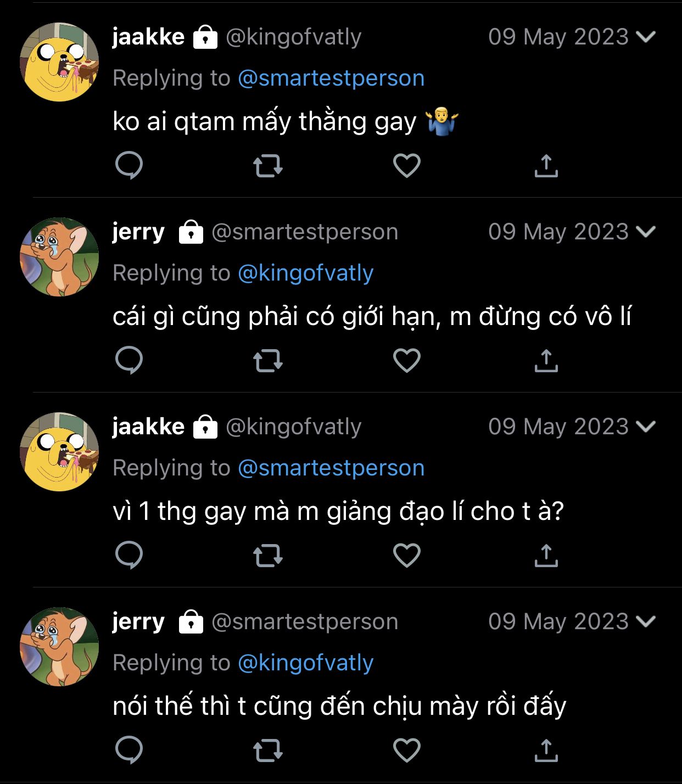Like the tweet 'ko ai qtam mấy thằng gay'
Viewport: 682px width, 784px height.
pyautogui.click(x=407, y=165)
